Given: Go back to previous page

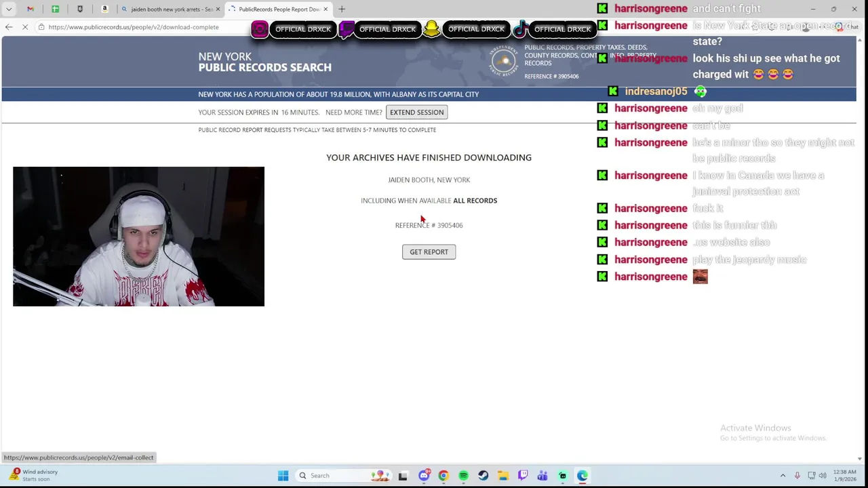Looking at the screenshot, I should 9,27.
